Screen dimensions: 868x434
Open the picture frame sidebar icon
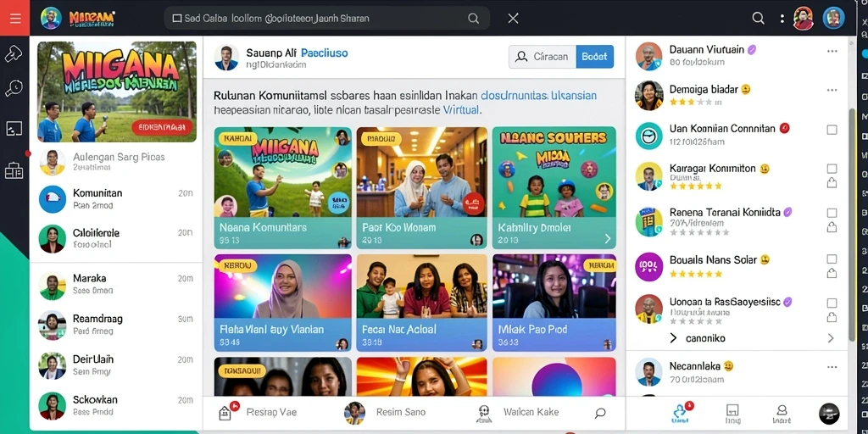(14, 129)
